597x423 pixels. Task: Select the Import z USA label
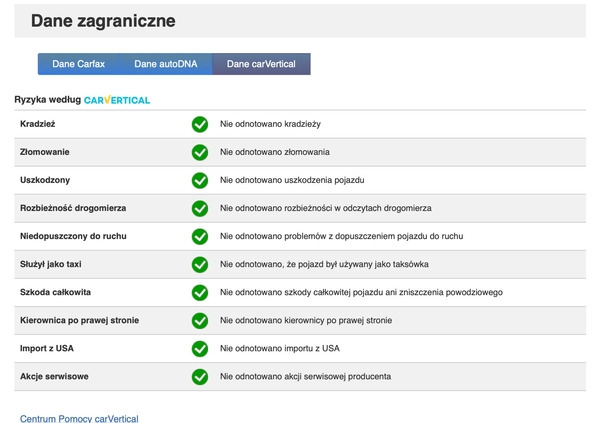pos(47,348)
